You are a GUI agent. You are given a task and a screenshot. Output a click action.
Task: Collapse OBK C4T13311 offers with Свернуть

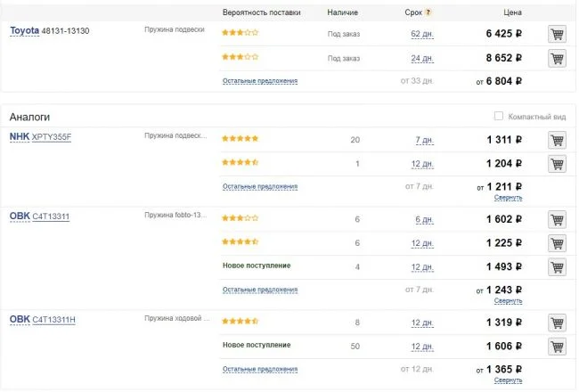[x=509, y=301]
